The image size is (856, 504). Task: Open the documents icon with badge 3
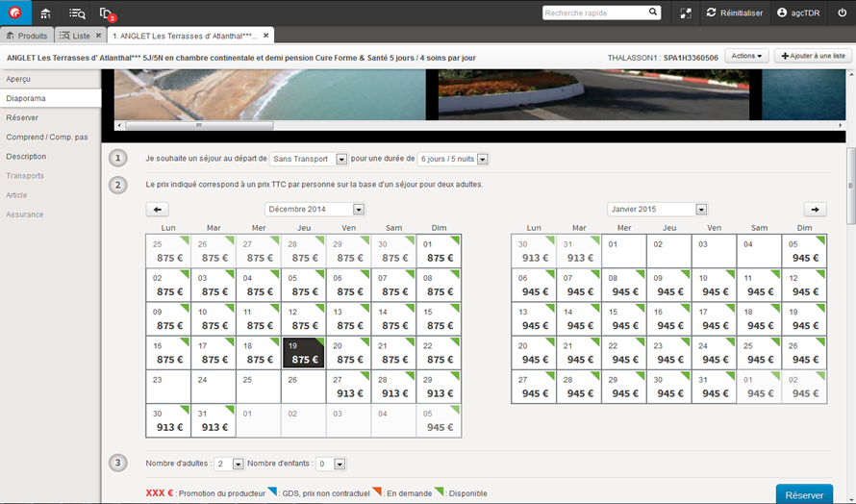(106, 13)
